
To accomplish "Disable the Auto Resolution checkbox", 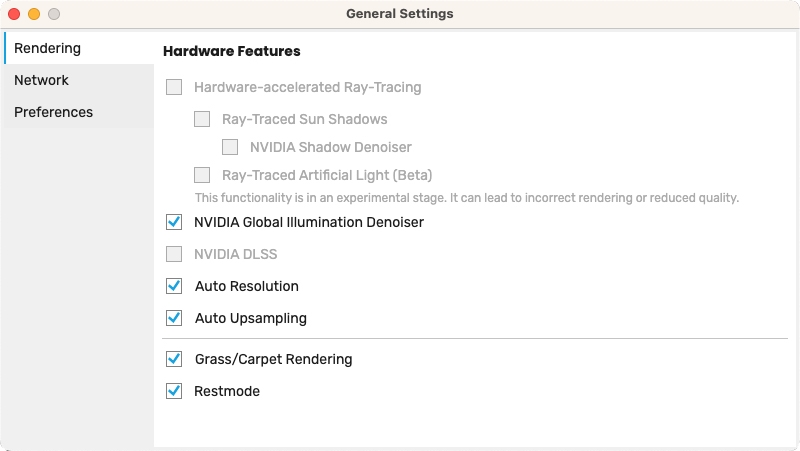I will click(x=175, y=286).
